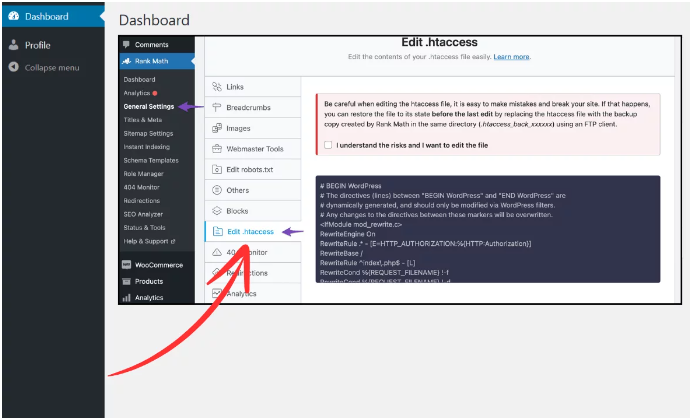
Task: Click the Images tab icon
Action: click(x=217, y=128)
